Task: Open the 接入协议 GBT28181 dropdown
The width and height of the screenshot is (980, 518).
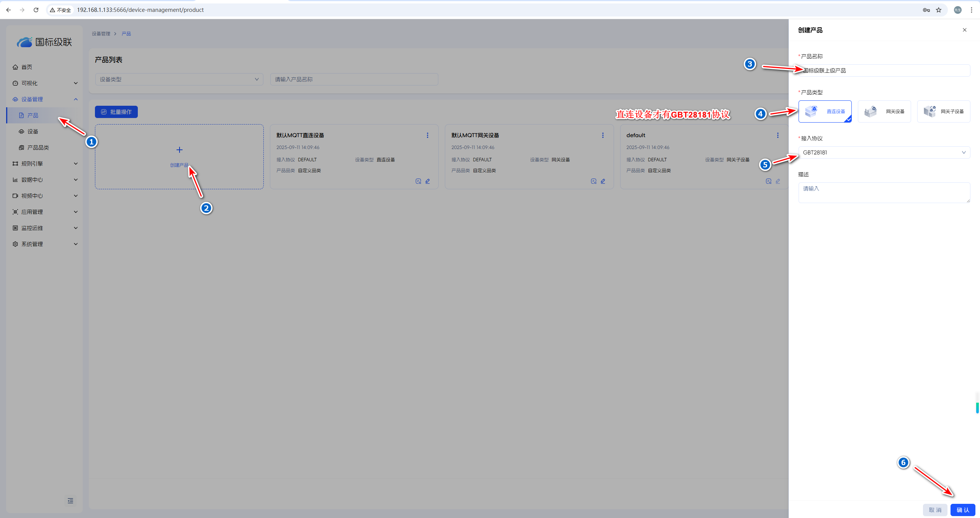Action: (x=884, y=152)
